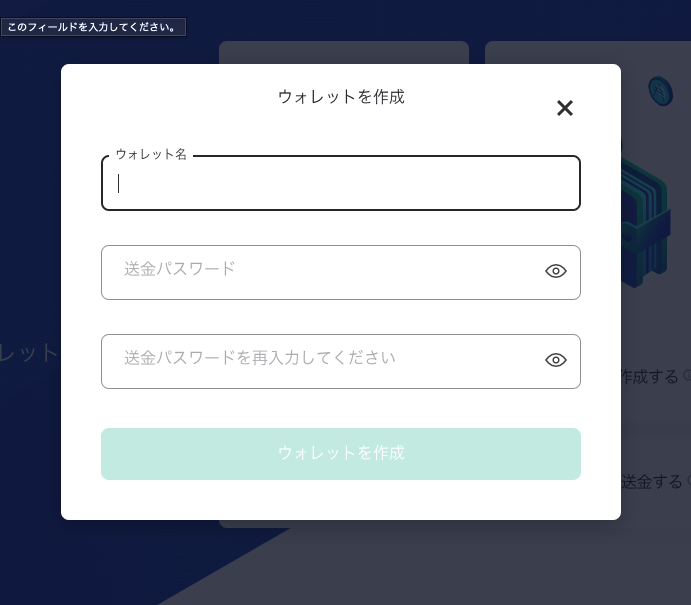Toggle visibility of the re-entered password
The width and height of the screenshot is (691, 605).
[556, 360]
